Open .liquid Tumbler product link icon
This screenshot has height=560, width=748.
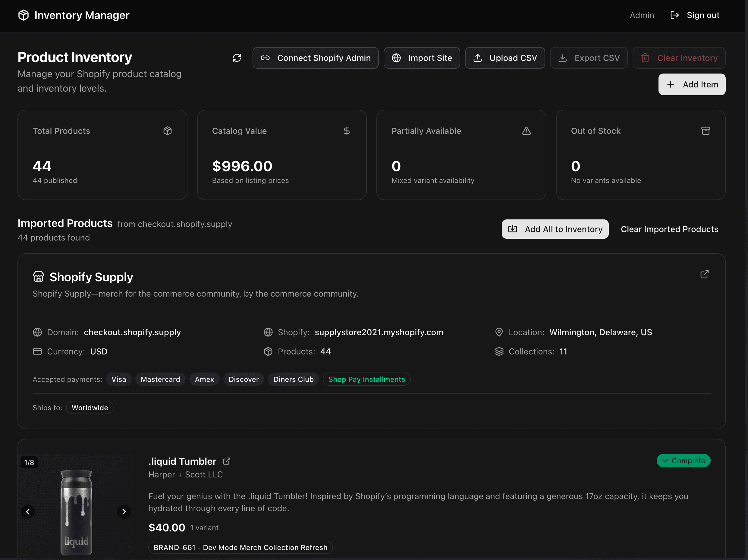[x=227, y=461]
